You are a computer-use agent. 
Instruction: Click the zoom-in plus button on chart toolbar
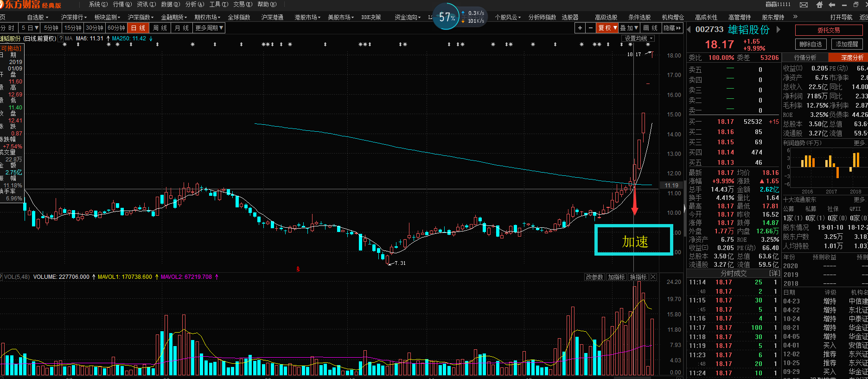pyautogui.click(x=580, y=28)
